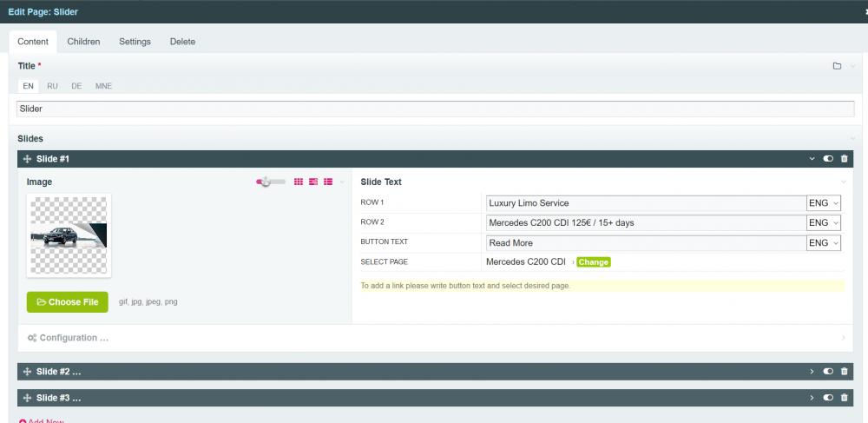Open the Settings tab
Image resolution: width=868 pixels, height=423 pixels.
coord(135,42)
